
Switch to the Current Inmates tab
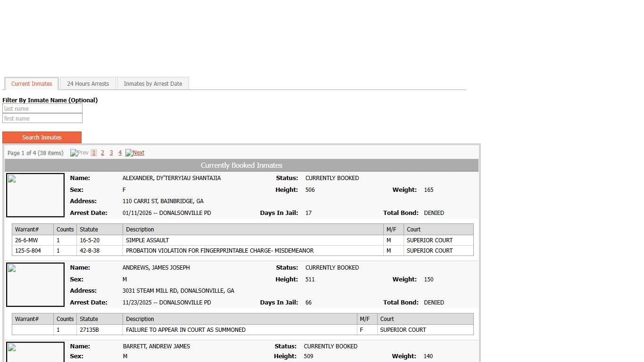click(32, 84)
